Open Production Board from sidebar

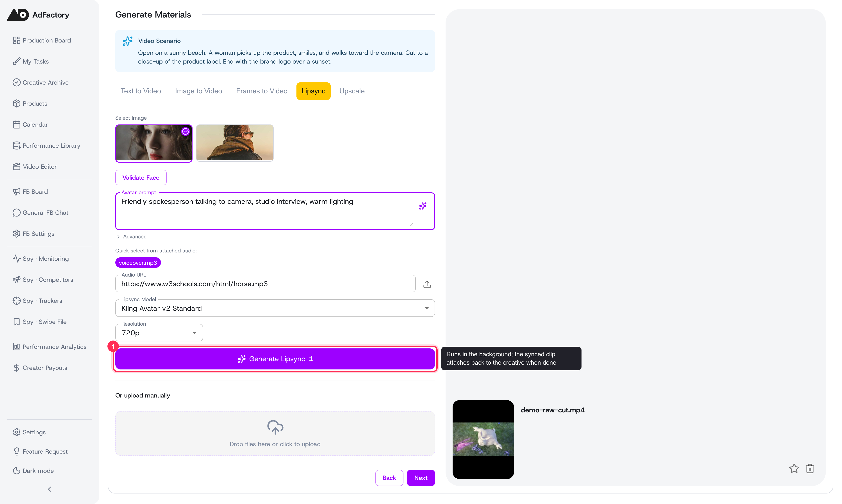42,40
